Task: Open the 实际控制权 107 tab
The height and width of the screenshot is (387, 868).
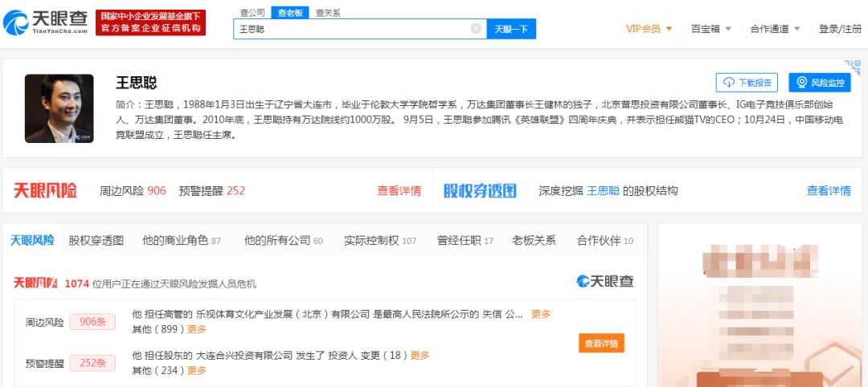Action: (379, 241)
